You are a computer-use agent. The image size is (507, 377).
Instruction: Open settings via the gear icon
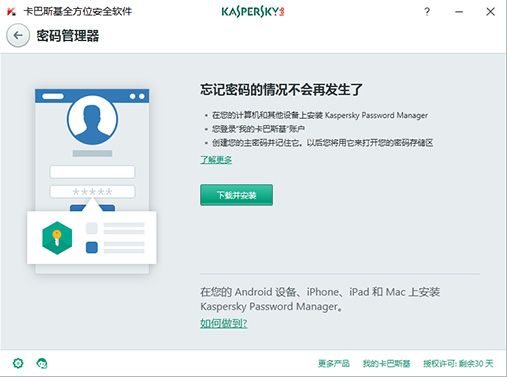click(18, 363)
